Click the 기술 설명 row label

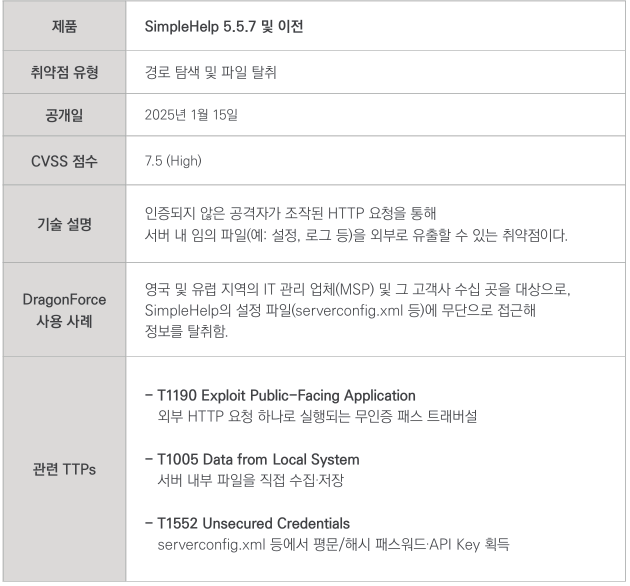click(x=64, y=222)
